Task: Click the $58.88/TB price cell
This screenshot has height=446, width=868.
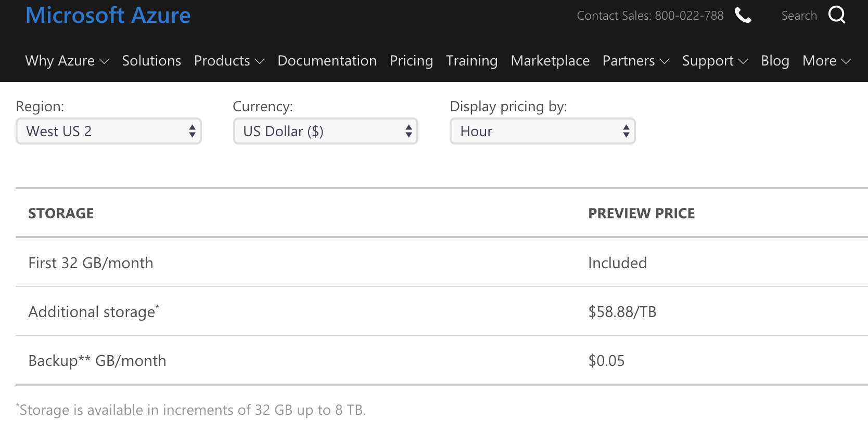Action: [x=622, y=311]
